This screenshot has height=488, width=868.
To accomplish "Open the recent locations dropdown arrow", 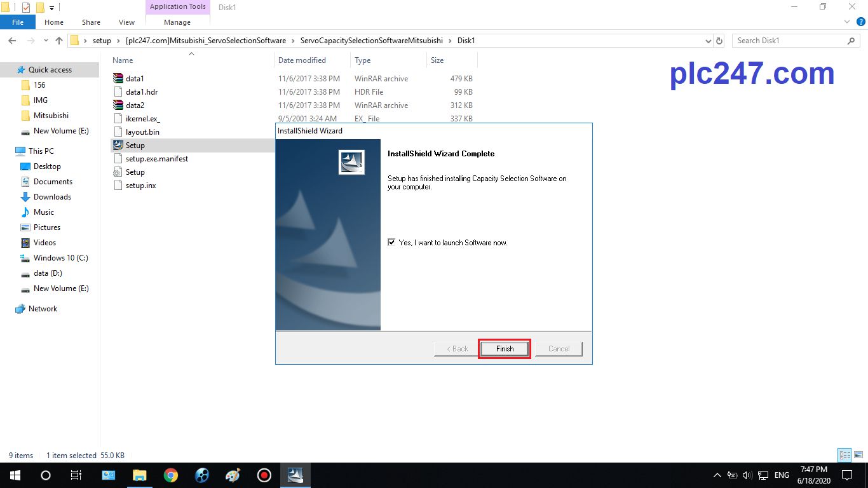I will coord(44,41).
